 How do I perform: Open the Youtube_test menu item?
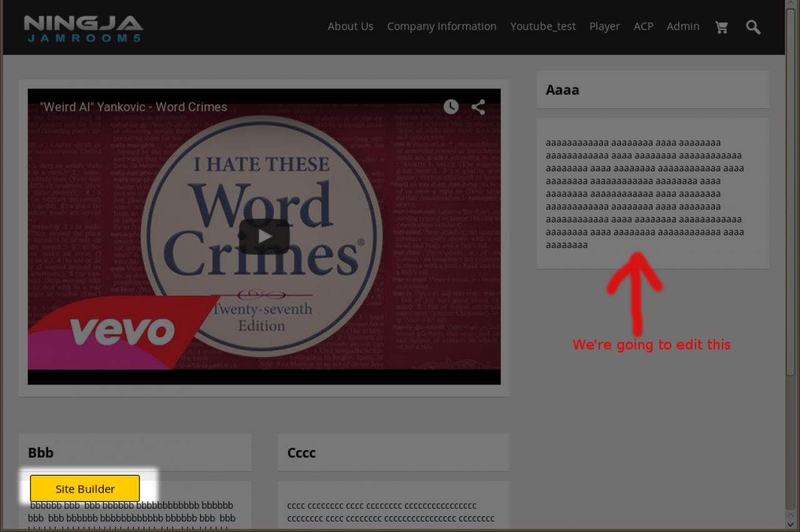543,26
